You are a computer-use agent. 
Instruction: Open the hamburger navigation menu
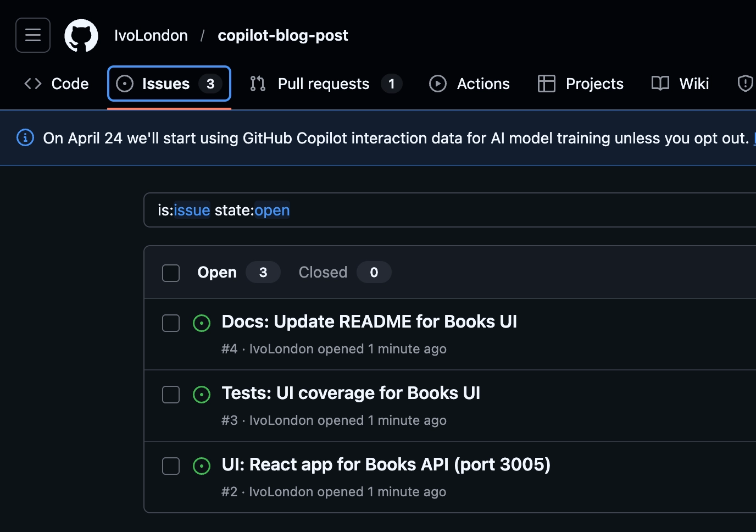click(33, 35)
